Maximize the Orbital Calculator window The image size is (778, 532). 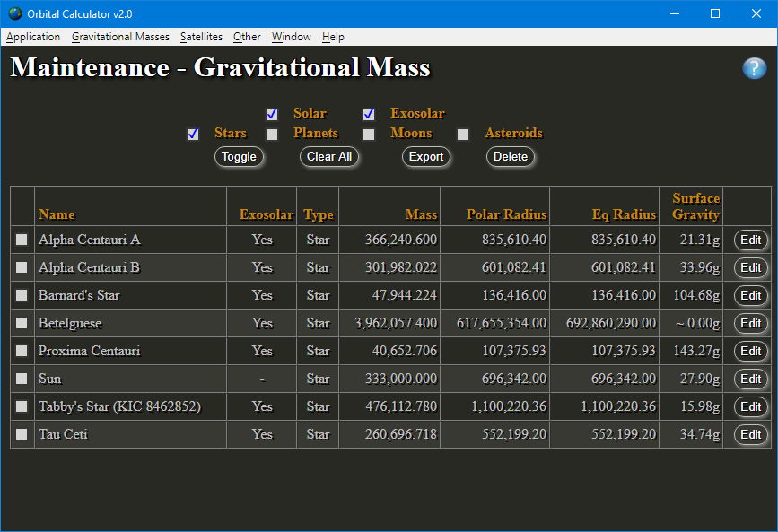coord(715,13)
